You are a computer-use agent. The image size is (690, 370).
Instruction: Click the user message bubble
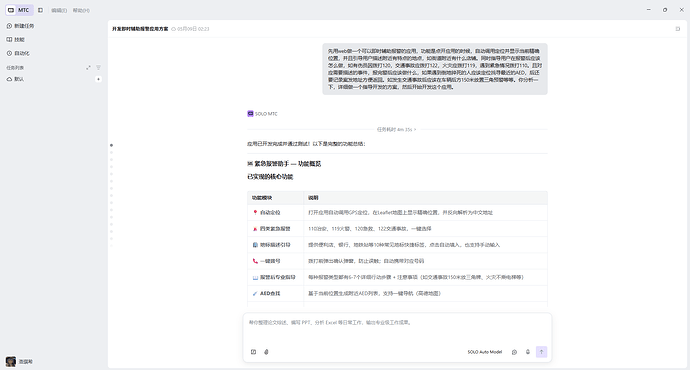click(x=435, y=69)
